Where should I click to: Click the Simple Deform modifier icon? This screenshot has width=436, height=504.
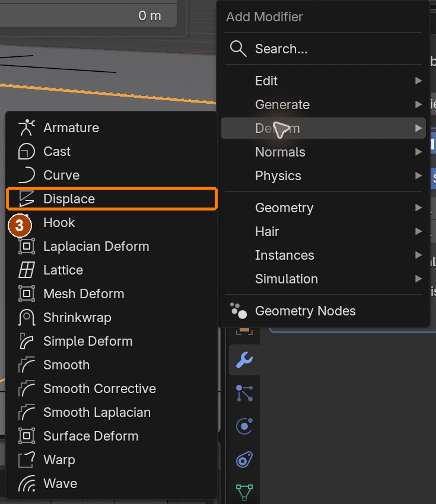click(26, 341)
